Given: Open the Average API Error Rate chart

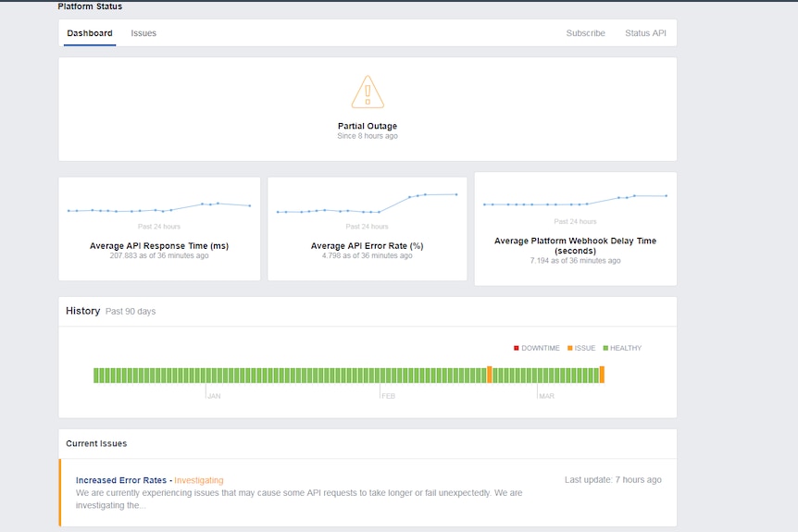Looking at the screenshot, I should point(367,204).
